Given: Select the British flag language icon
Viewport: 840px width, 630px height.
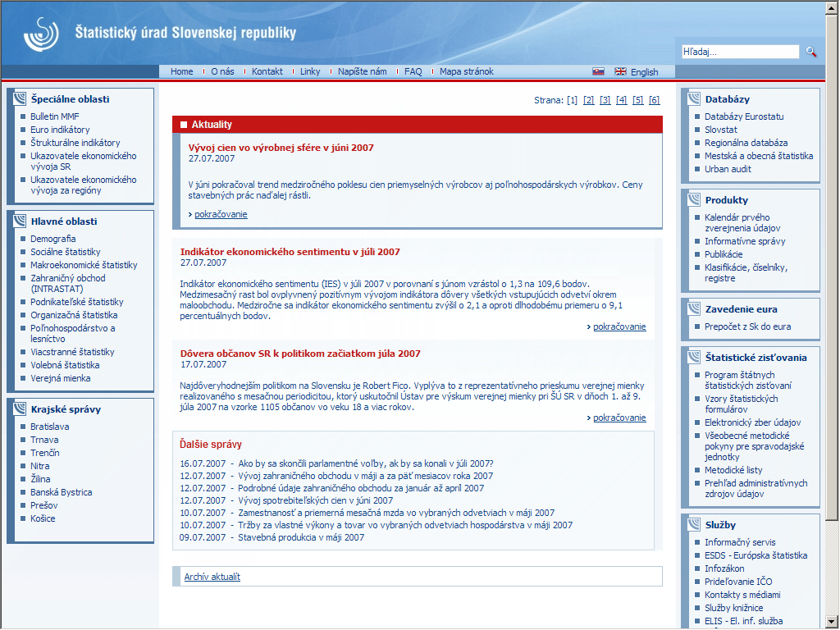Looking at the screenshot, I should (620, 71).
